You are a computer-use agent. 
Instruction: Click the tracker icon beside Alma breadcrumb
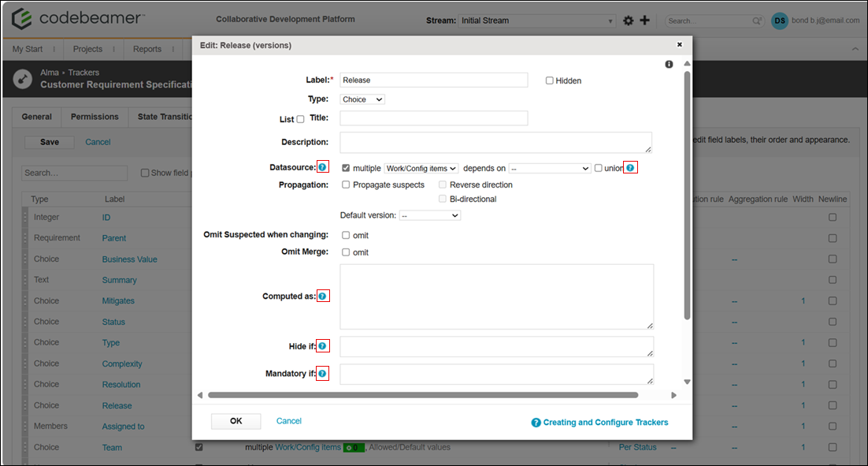pyautogui.click(x=23, y=79)
